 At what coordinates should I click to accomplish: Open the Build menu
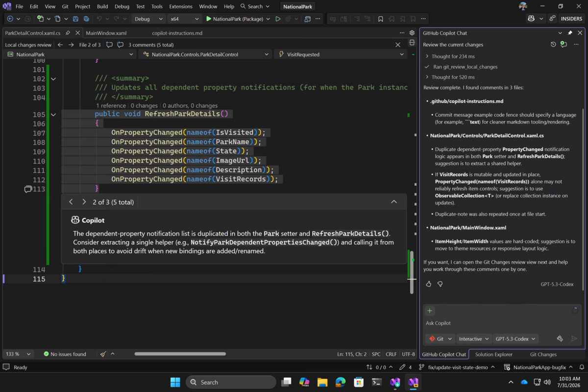[102, 6]
